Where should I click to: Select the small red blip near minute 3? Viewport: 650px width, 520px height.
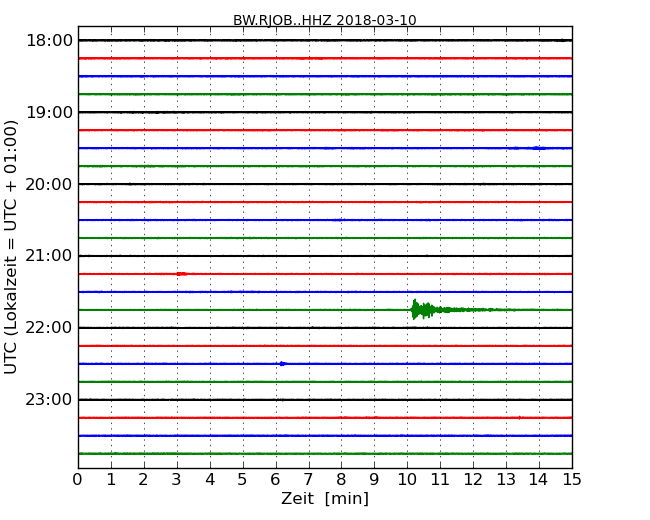pyautogui.click(x=182, y=274)
